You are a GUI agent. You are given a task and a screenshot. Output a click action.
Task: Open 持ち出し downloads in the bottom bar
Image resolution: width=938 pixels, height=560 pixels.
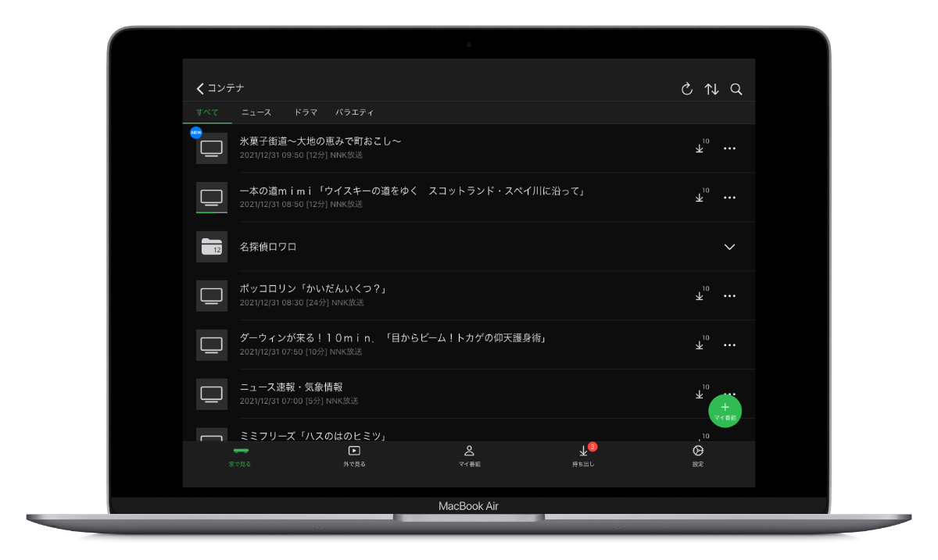pyautogui.click(x=584, y=456)
